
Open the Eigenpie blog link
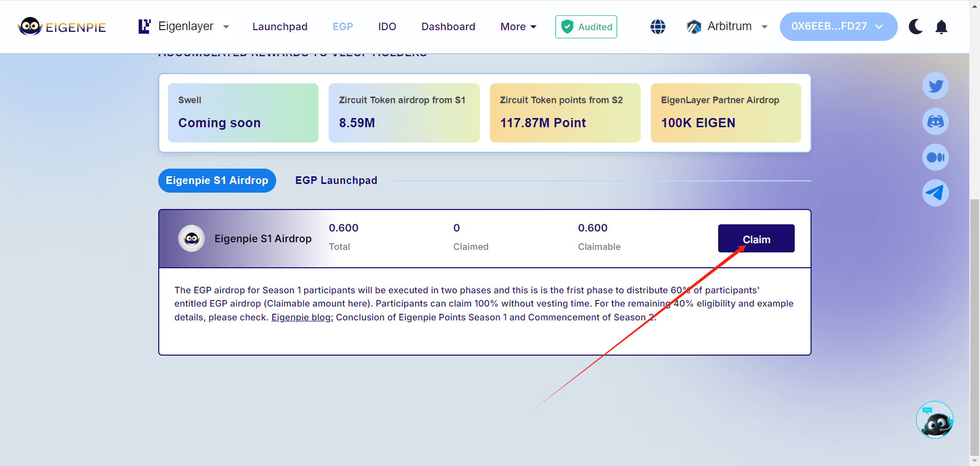coord(302,317)
